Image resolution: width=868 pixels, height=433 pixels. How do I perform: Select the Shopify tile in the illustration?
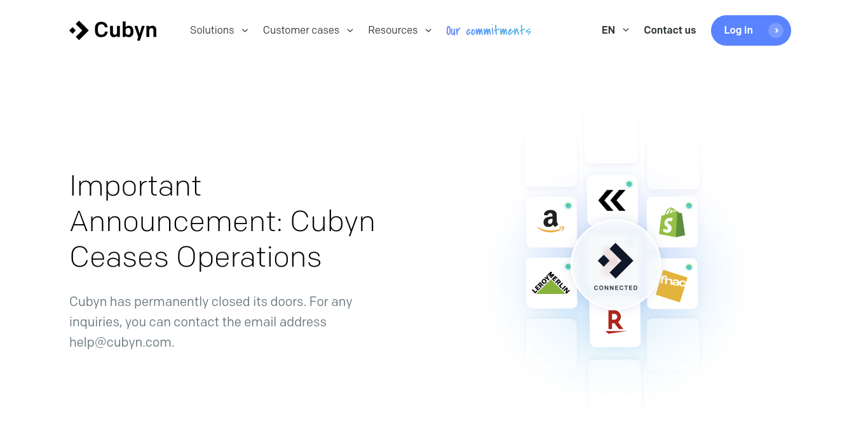[672, 222]
